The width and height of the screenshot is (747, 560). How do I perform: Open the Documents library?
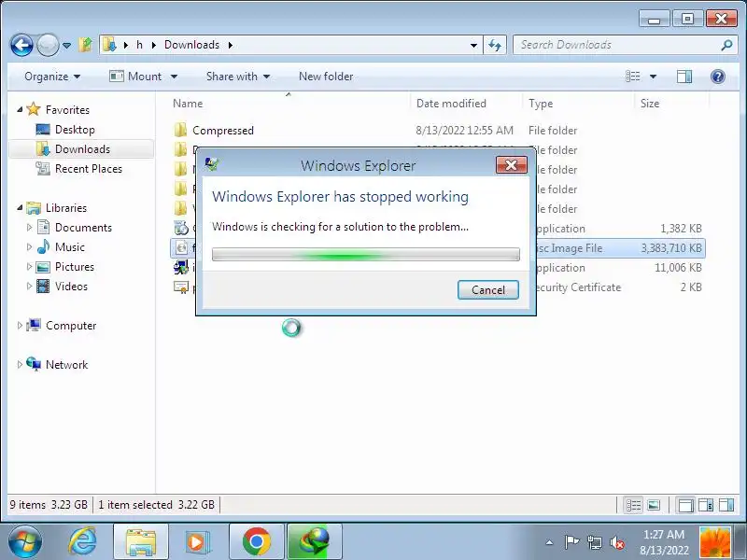[83, 227]
